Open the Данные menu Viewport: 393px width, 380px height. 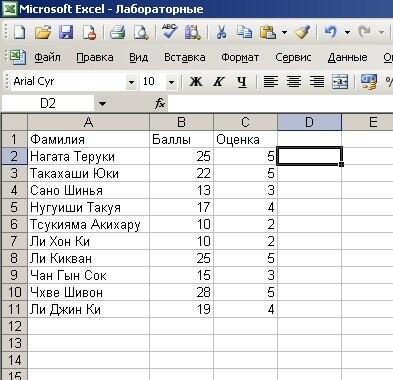coord(347,57)
